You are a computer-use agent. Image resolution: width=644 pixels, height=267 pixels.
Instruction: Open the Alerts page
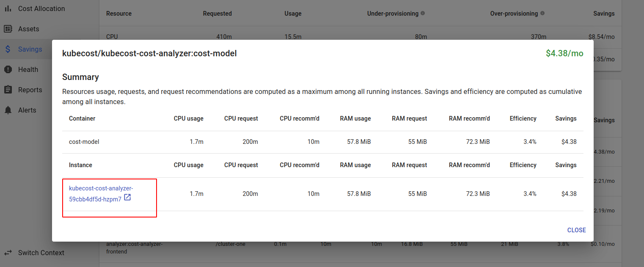pos(27,110)
